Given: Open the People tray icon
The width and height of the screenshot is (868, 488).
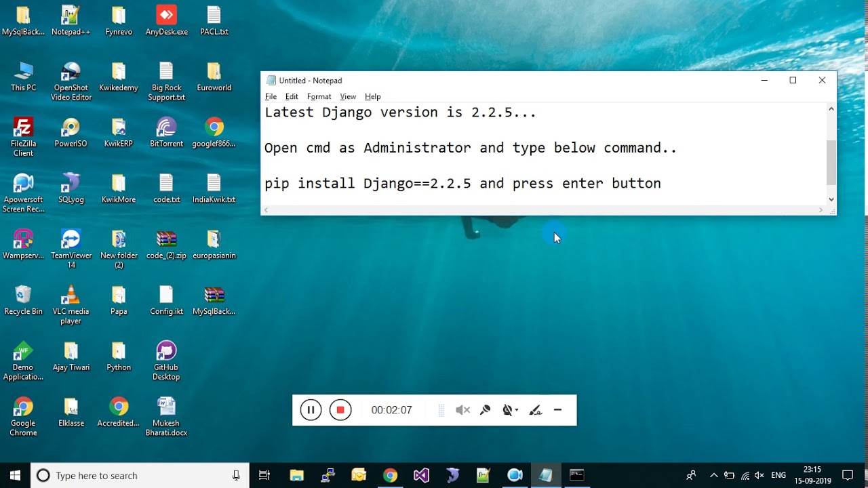Looking at the screenshot, I should pos(691,475).
